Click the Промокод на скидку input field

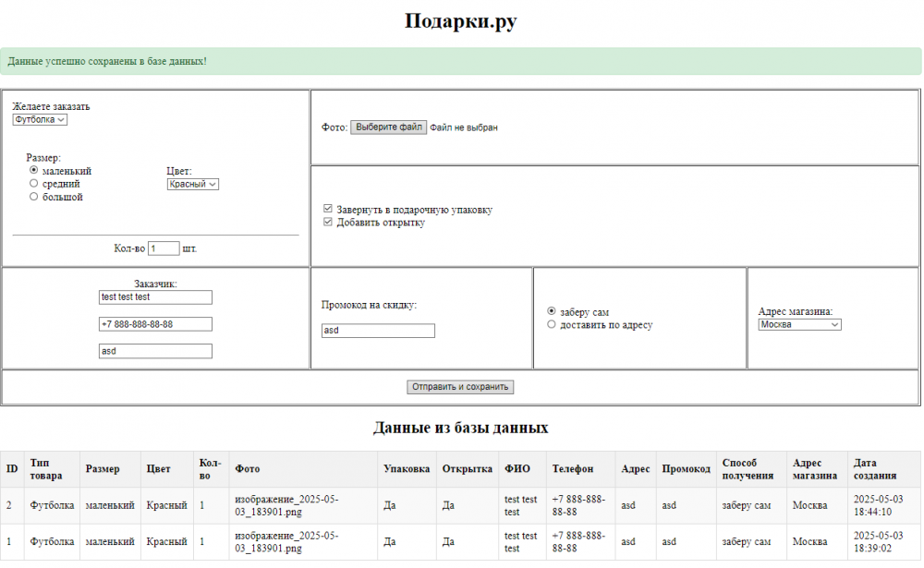(x=378, y=331)
